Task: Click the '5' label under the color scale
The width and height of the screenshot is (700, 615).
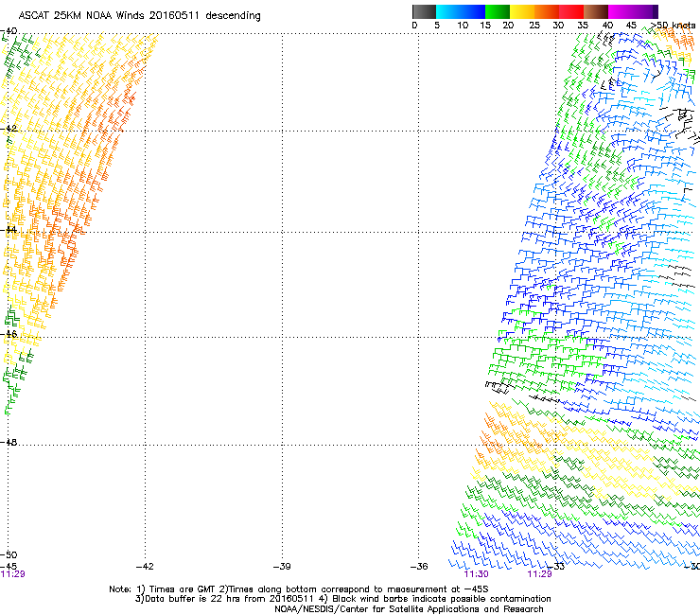Action: pyautogui.click(x=437, y=26)
